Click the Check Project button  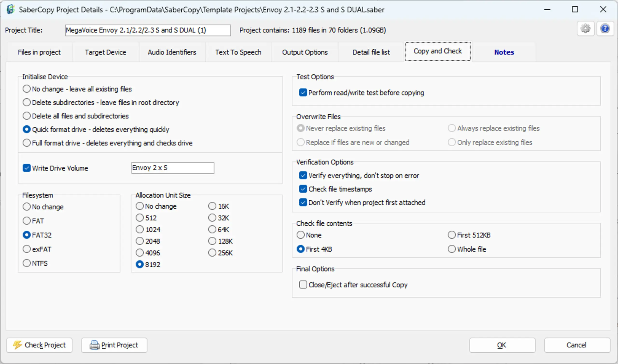coord(39,345)
